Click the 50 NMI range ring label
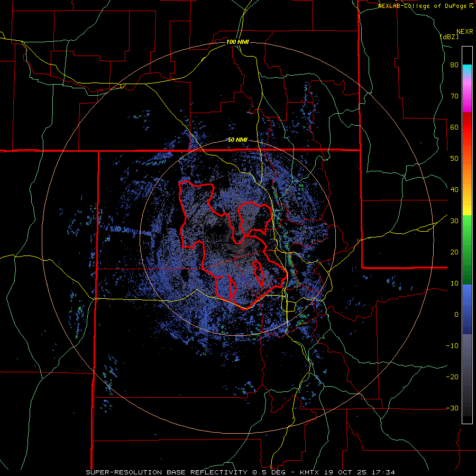The image size is (476, 476). click(237, 140)
